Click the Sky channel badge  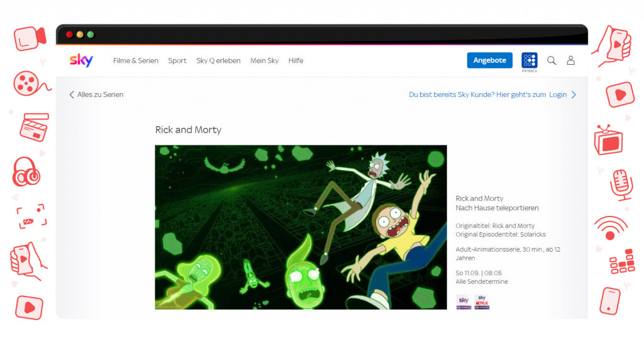coord(464,301)
